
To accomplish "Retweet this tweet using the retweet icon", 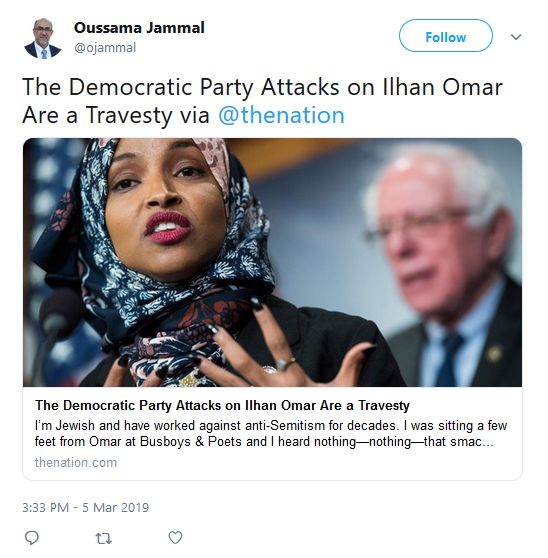I will pos(104,538).
